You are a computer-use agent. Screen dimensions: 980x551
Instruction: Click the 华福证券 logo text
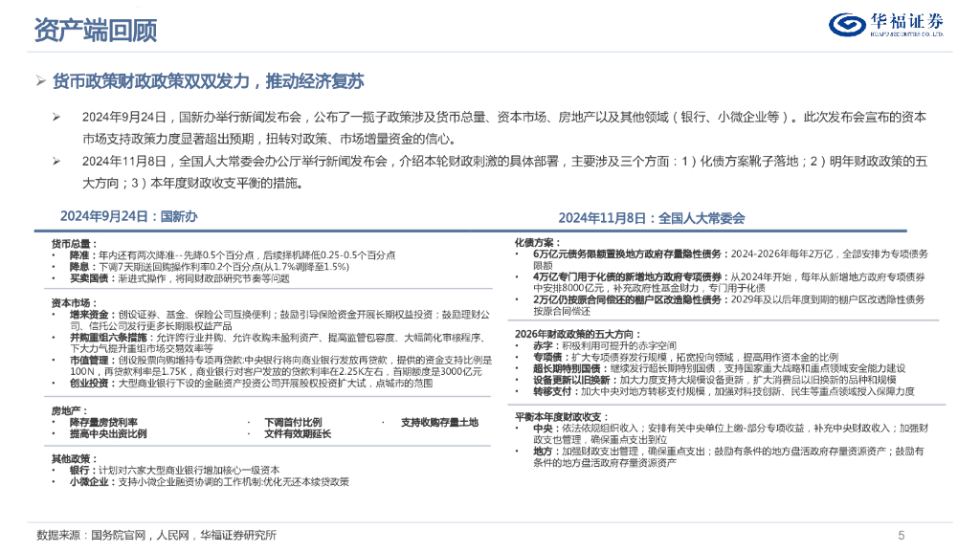907,21
